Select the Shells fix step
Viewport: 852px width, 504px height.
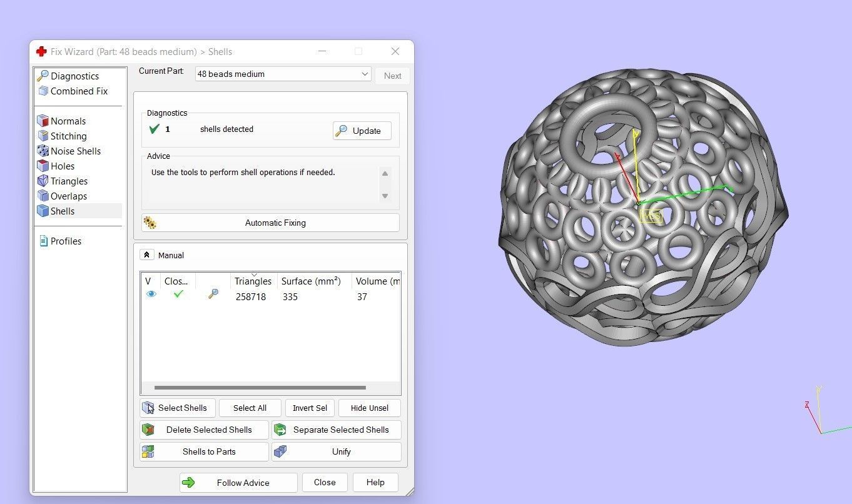(79, 211)
